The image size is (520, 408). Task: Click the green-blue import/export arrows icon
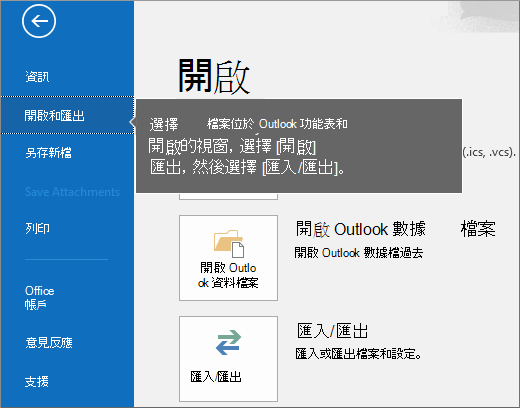point(228,342)
